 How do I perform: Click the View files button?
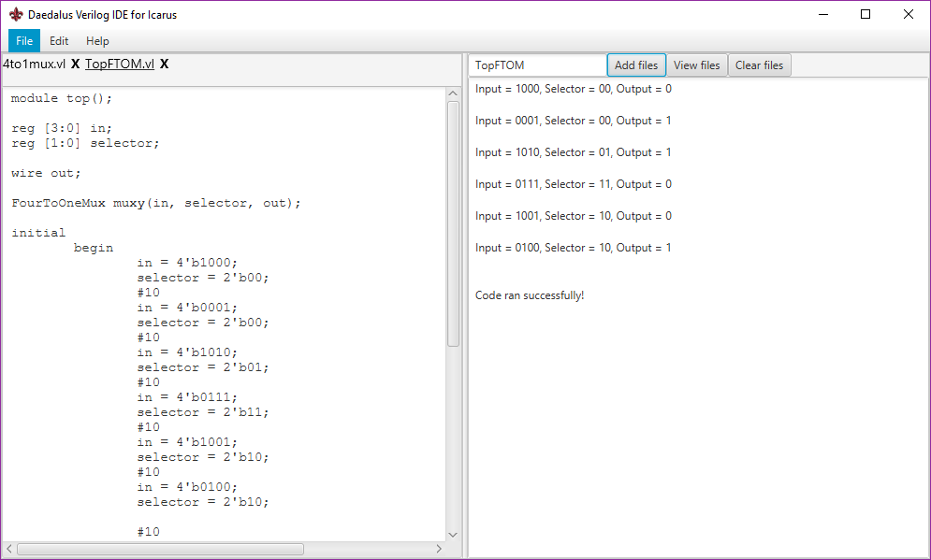click(696, 65)
